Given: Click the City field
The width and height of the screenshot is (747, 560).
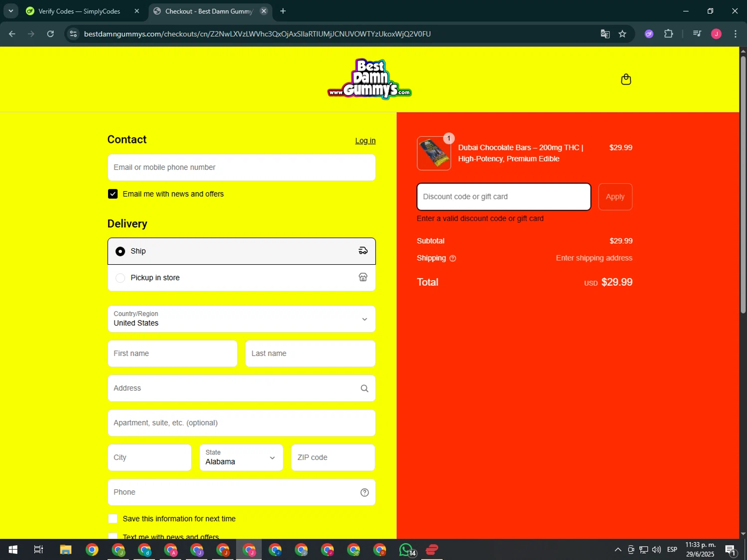Looking at the screenshot, I should point(149,457).
